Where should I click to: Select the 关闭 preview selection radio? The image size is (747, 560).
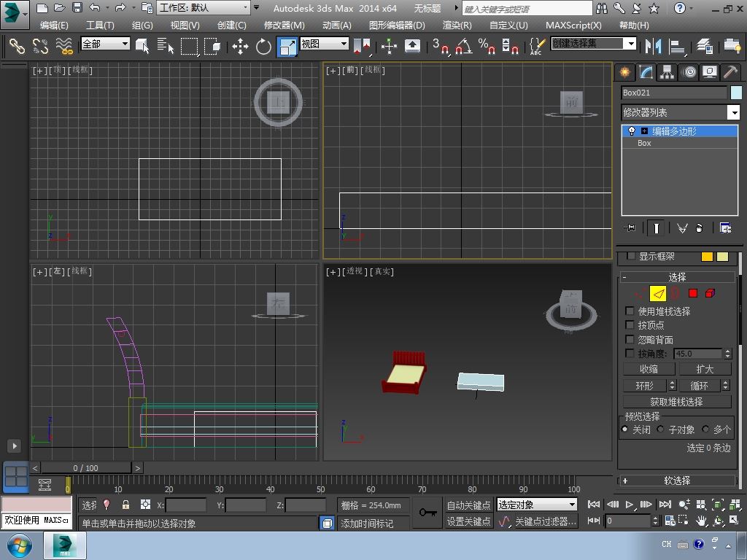pyautogui.click(x=624, y=429)
